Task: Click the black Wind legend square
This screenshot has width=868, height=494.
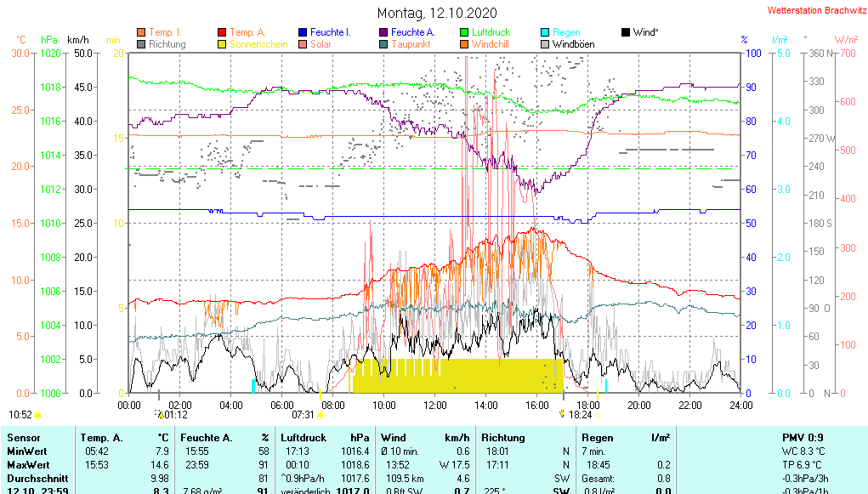Action: click(626, 32)
